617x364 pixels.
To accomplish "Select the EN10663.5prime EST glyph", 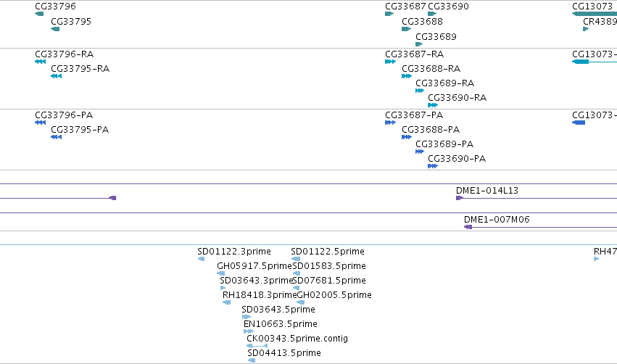I will tap(248, 331).
